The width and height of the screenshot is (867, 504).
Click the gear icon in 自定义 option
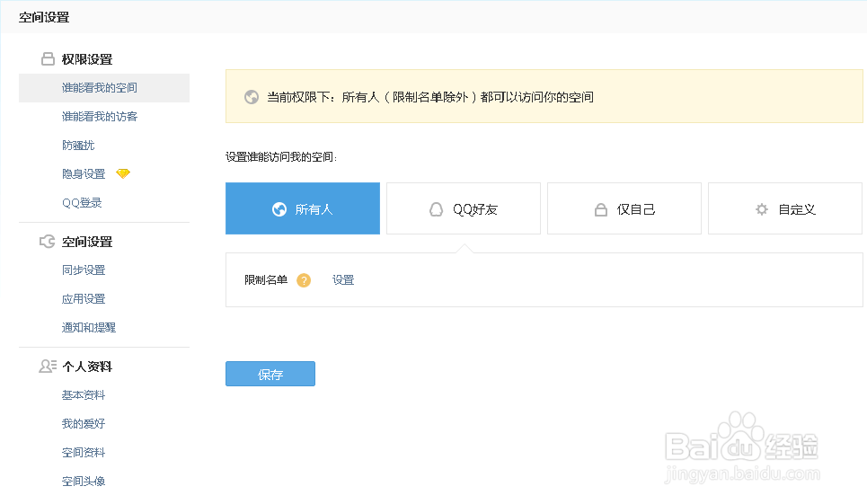(762, 209)
